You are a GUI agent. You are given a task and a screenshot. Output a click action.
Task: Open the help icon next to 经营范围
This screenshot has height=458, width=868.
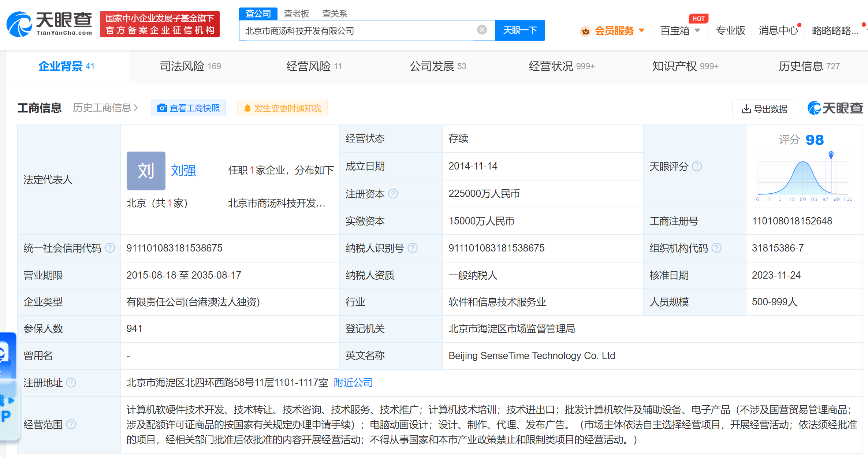(x=71, y=424)
